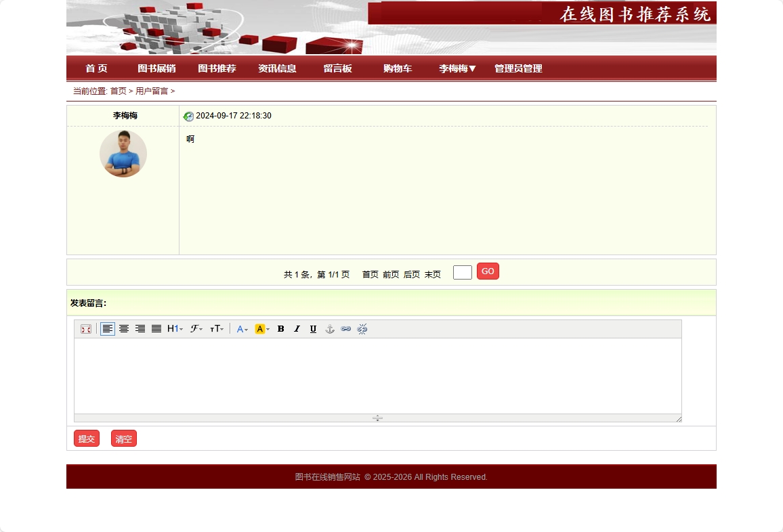Focus the page number input box

[463, 273]
